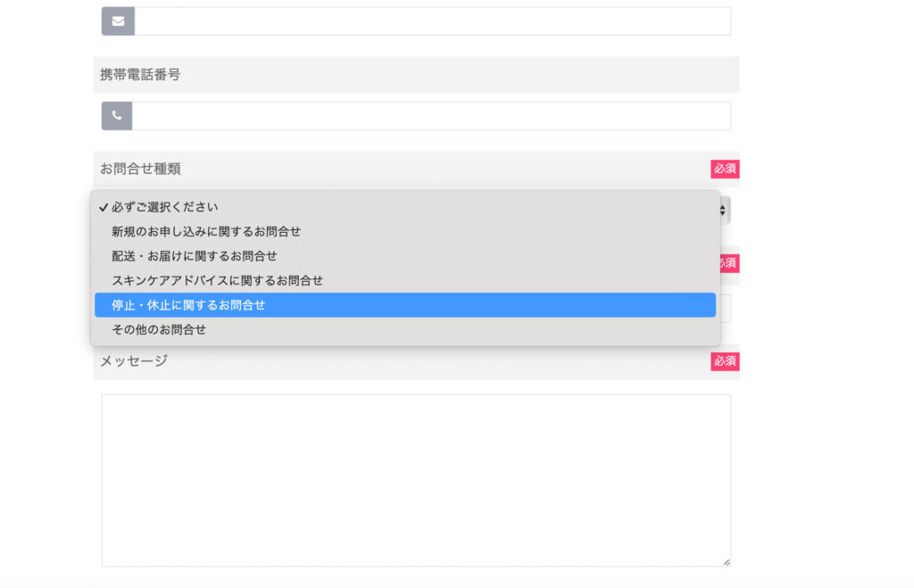Viewport: 914px width, 588px height.
Task: Click inside the メッセージ text area
Action: coord(416,480)
